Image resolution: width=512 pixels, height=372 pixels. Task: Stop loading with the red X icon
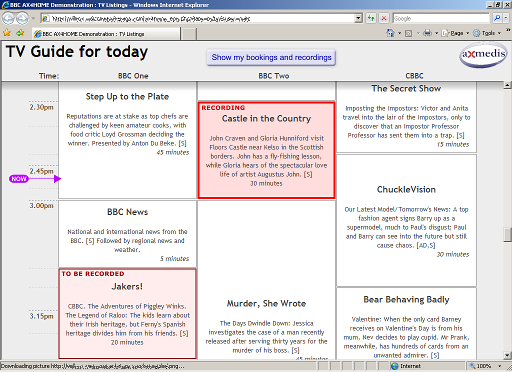coord(384,18)
